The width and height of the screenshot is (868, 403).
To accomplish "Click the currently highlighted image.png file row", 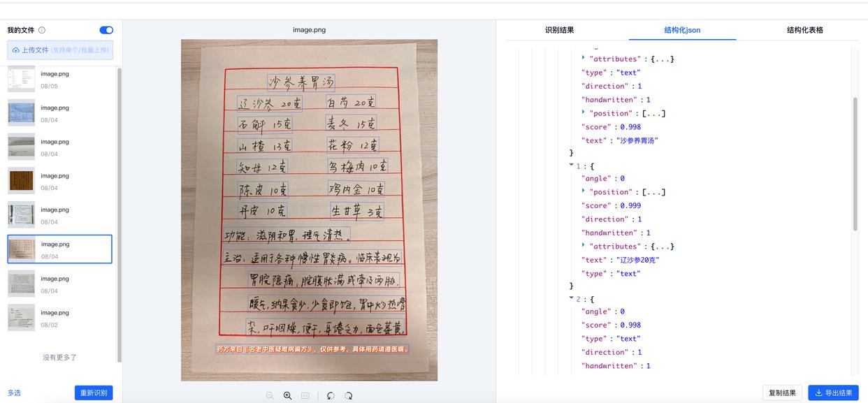I will [60, 249].
